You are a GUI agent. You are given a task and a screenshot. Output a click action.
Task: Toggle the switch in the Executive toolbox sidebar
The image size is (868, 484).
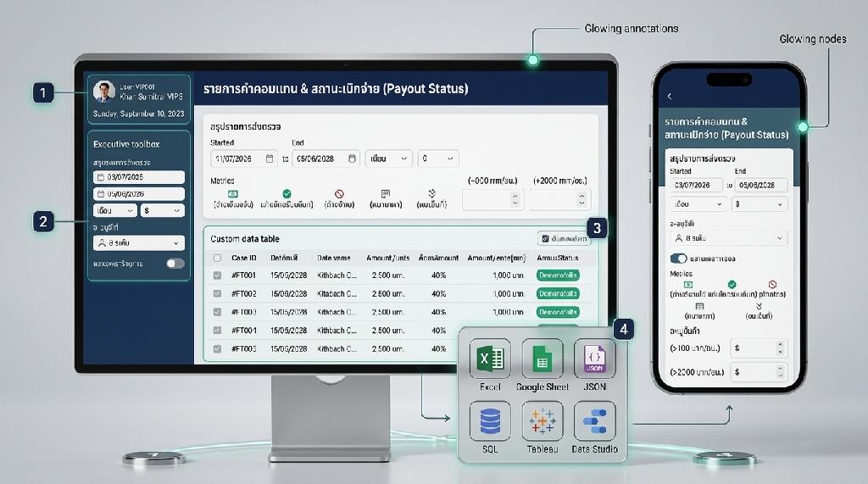[x=175, y=264]
